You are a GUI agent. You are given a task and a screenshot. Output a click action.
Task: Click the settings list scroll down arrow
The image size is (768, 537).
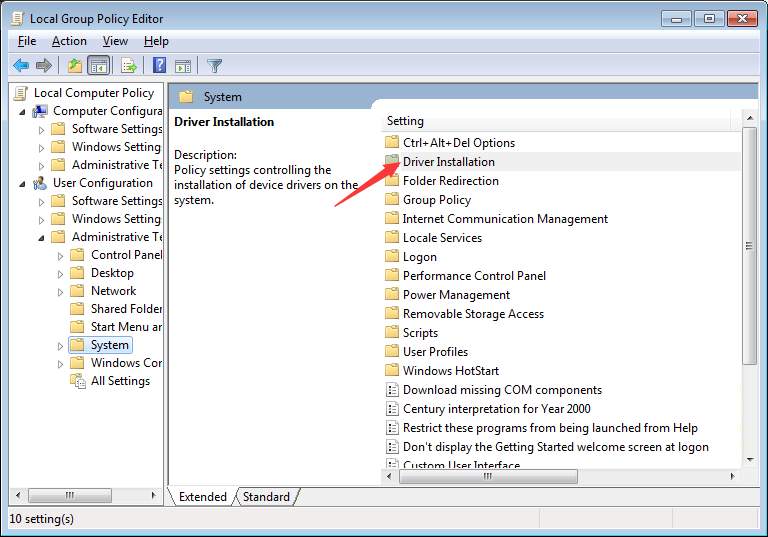click(x=749, y=460)
